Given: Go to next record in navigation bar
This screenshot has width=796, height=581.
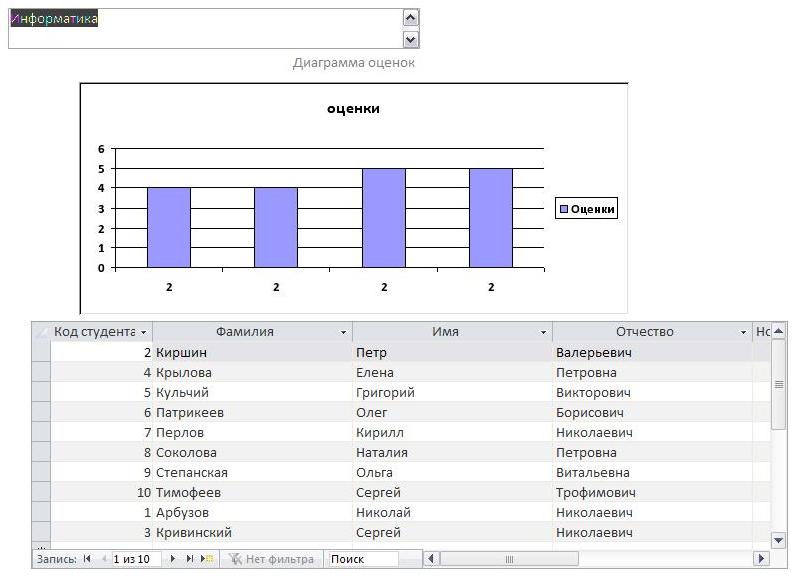Looking at the screenshot, I should tap(173, 559).
